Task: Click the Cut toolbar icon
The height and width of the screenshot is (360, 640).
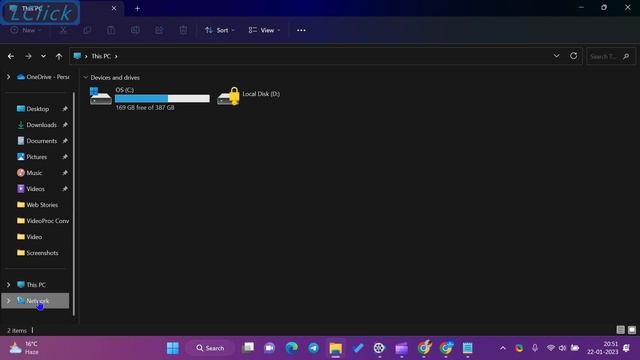Action: [x=63, y=30]
